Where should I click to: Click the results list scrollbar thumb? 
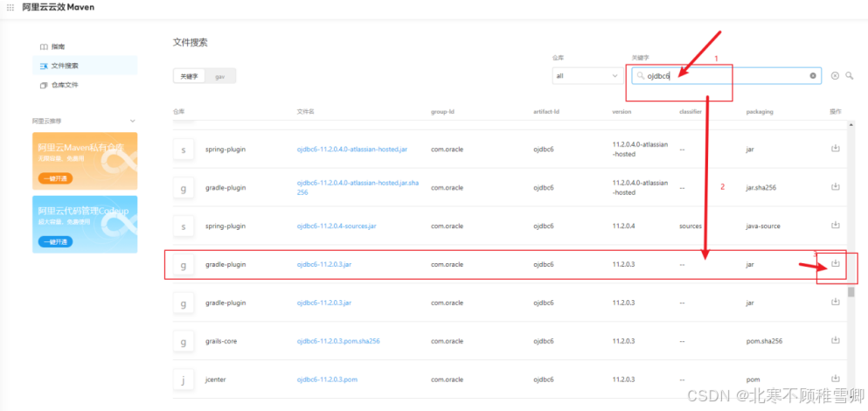(x=851, y=292)
